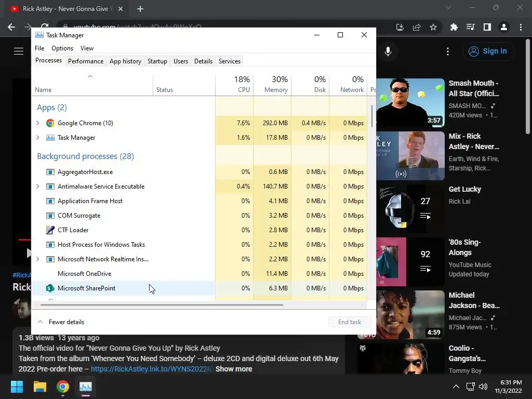This screenshot has width=532, height=399.
Task: Click the YouTube Sign in button
Action: click(x=488, y=51)
